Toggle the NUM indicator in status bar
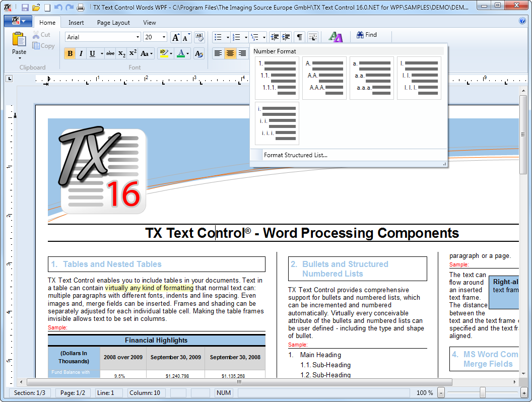The height and width of the screenshot is (402, 532). 224,393
